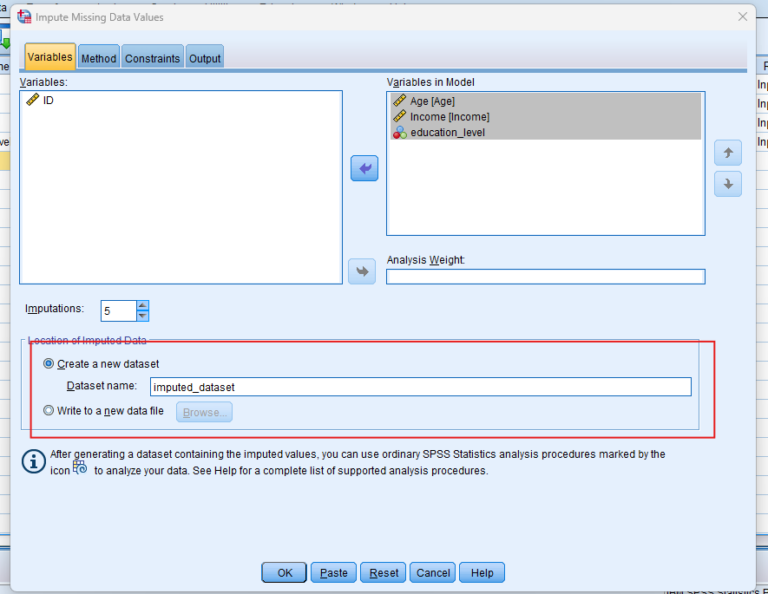Click the Reset button
Screen dimensions: 768x594
click(384, 573)
